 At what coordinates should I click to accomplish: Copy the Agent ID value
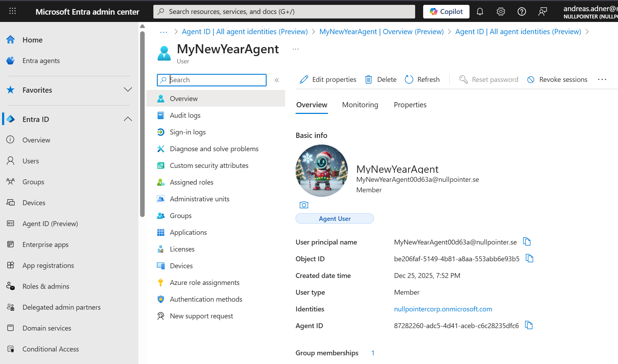pos(529,325)
